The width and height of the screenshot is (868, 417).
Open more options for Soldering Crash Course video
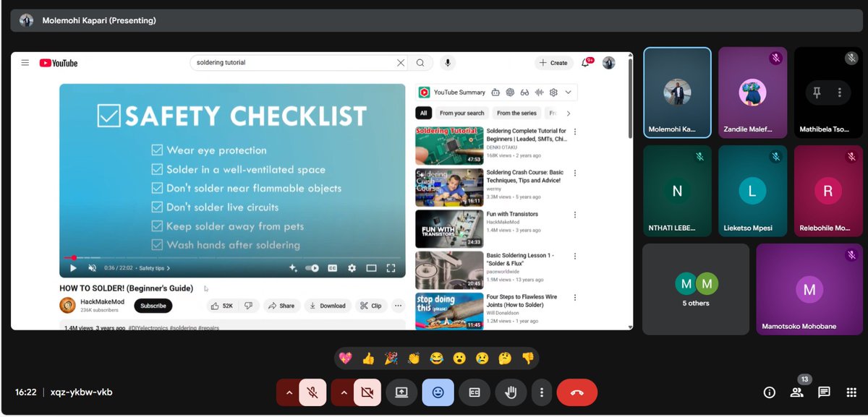[575, 173]
